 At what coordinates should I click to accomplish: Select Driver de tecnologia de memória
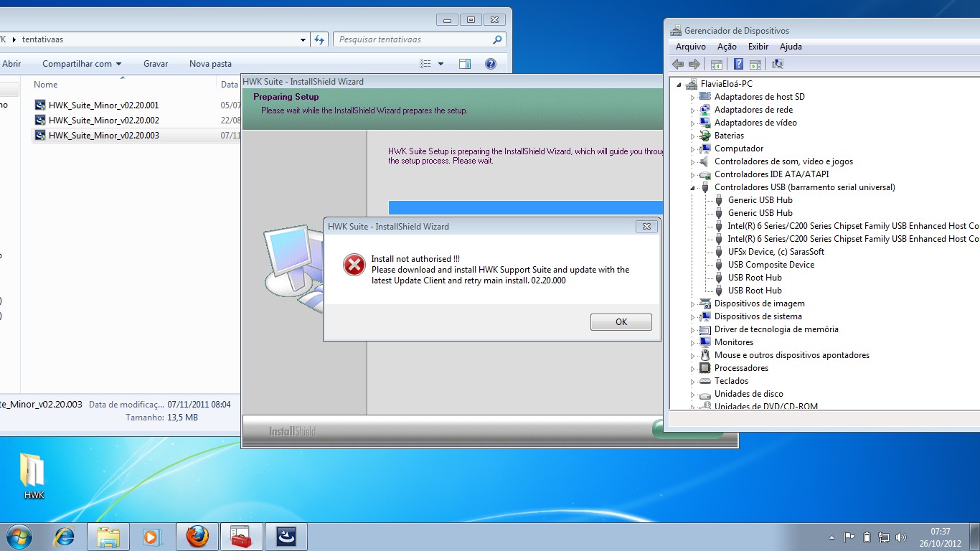[x=776, y=329]
